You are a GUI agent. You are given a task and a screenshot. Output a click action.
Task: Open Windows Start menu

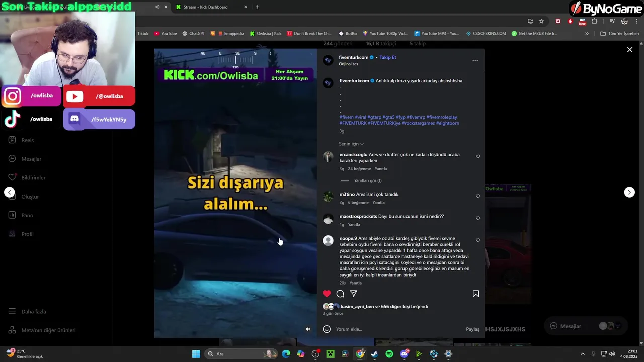tap(196, 354)
